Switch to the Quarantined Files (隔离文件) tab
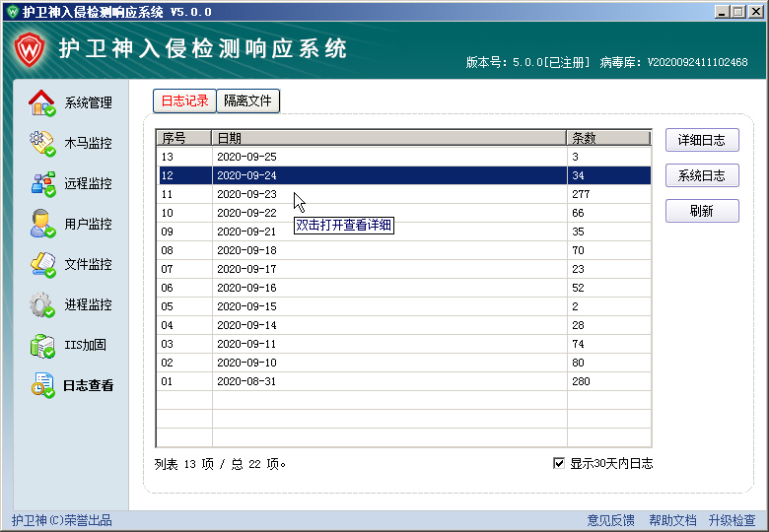This screenshot has height=532, width=769. (x=247, y=100)
